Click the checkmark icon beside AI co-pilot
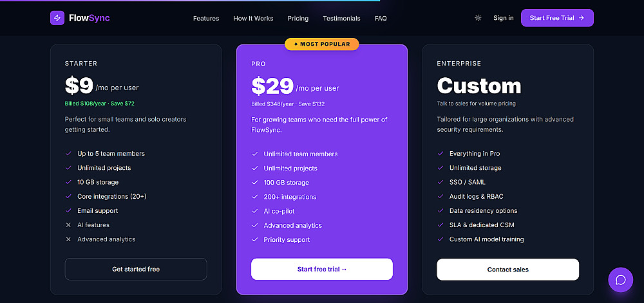This screenshot has width=644, height=303. 254,211
